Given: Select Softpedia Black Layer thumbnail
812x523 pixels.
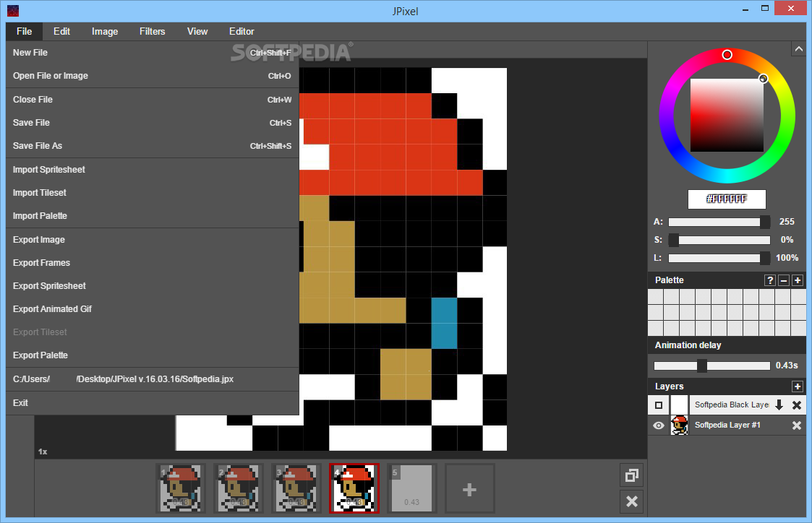Looking at the screenshot, I should pyautogui.click(x=680, y=405).
